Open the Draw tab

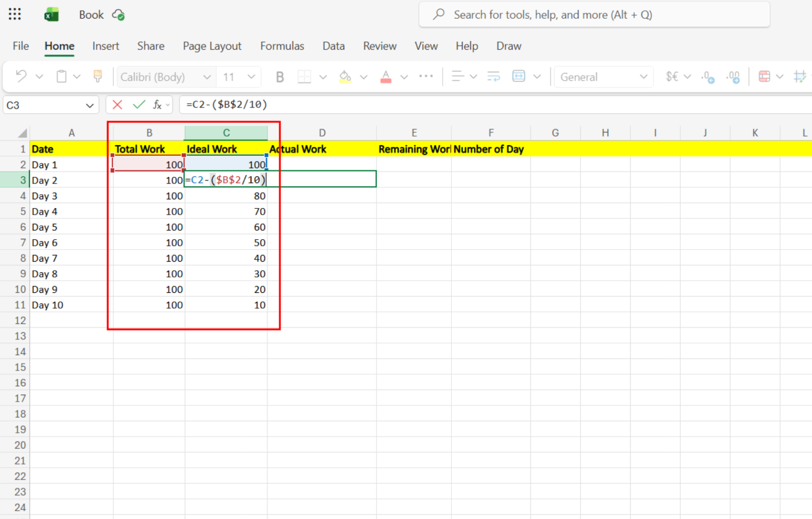click(x=509, y=46)
